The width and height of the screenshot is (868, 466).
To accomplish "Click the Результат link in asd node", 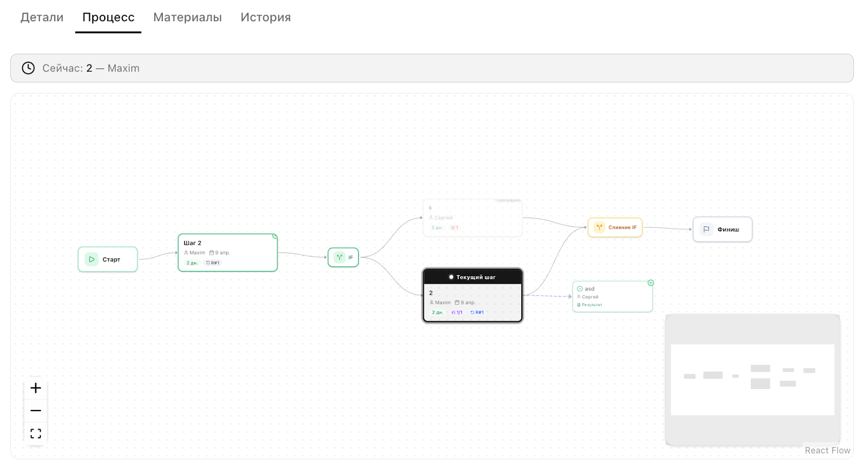I will pyautogui.click(x=592, y=305).
